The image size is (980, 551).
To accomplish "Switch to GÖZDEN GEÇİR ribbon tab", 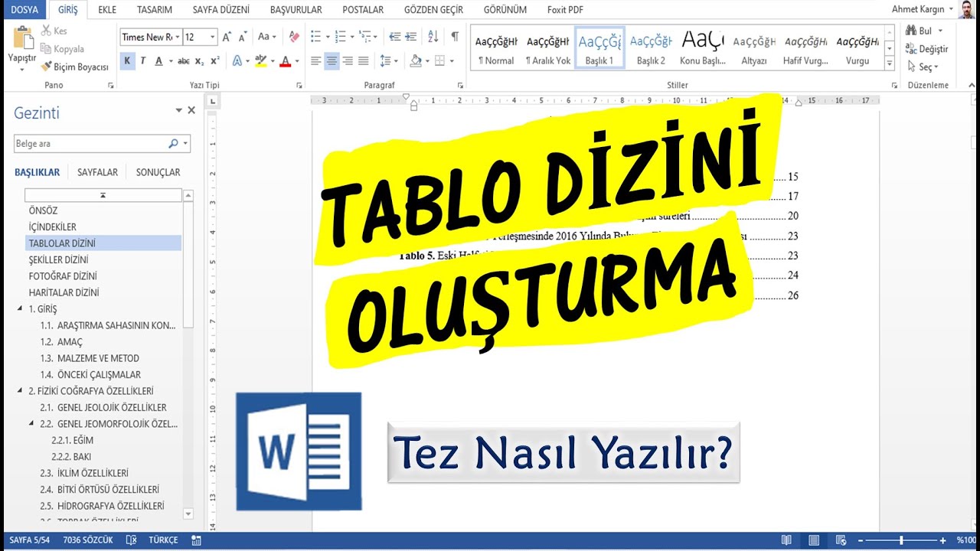I will (434, 10).
